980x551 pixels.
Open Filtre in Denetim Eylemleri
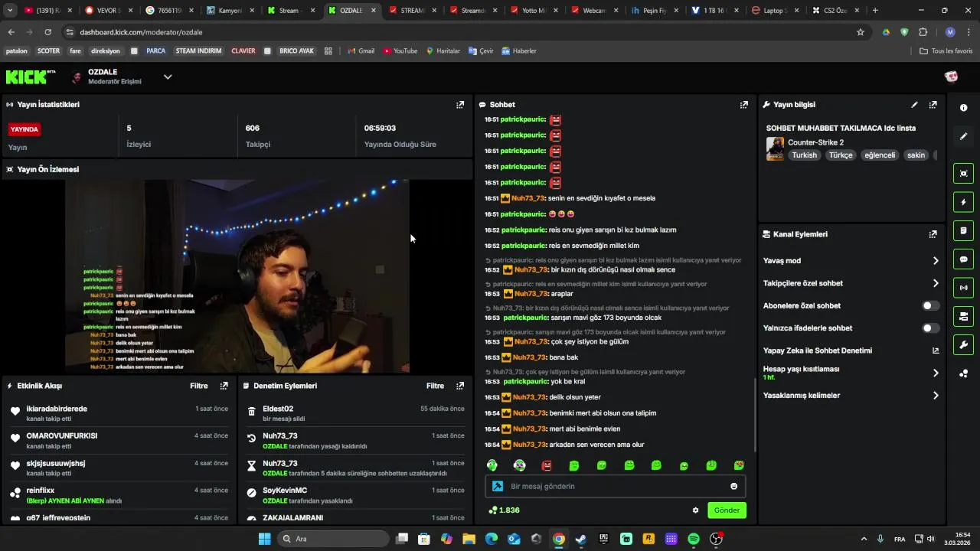435,386
